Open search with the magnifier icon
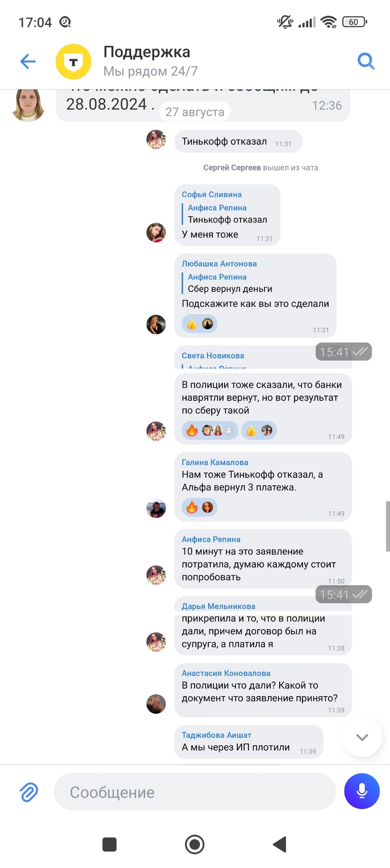390x868 pixels. click(x=366, y=61)
